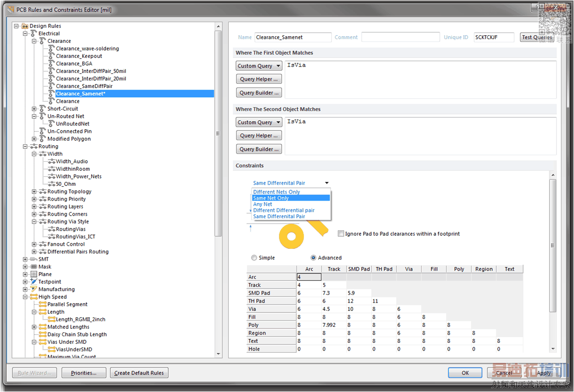Select the Advanced radio button
This screenshot has height=392, width=574.
(313, 258)
